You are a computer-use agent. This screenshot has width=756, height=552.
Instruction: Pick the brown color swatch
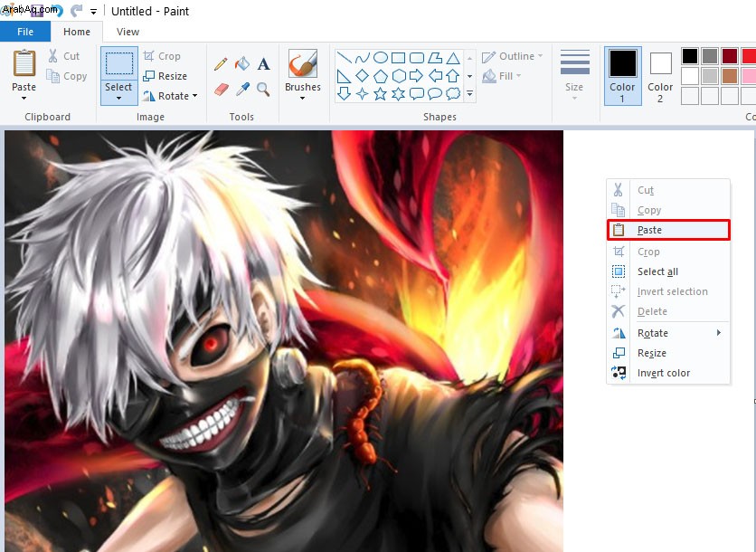click(x=730, y=76)
